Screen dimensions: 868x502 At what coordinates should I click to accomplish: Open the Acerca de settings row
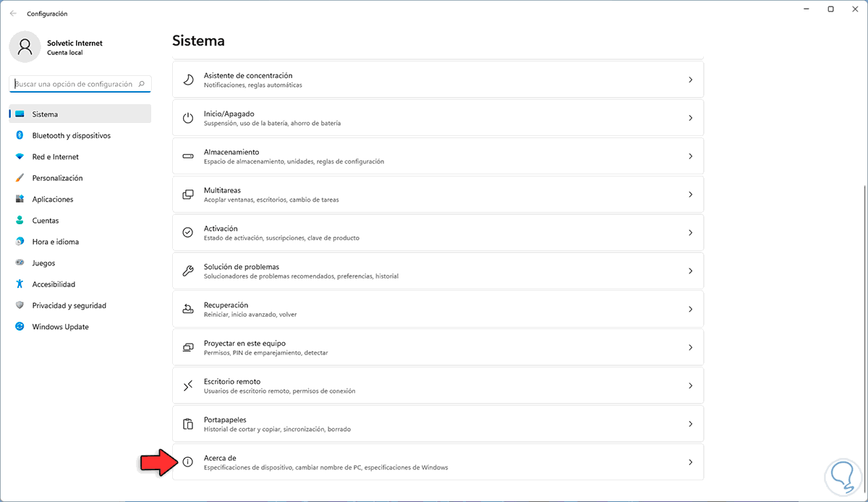point(434,461)
